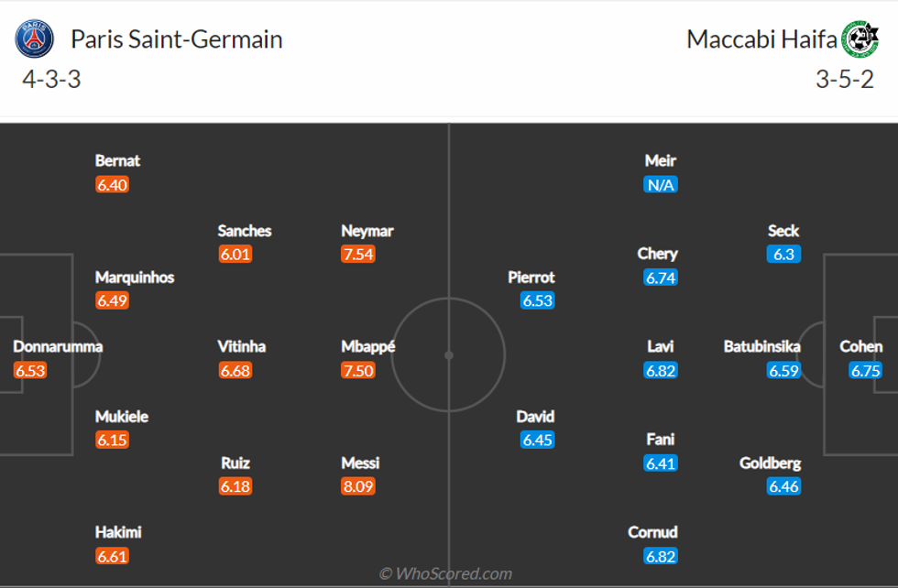
Task: Click Pierrot's 6.53 rating badge
Action: coord(538,300)
